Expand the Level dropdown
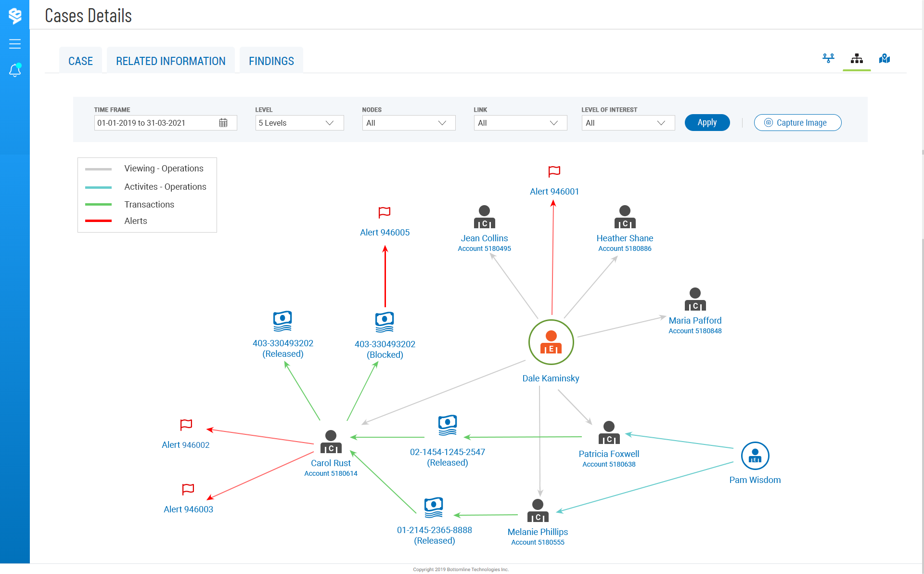This screenshot has width=924, height=574. pyautogui.click(x=299, y=123)
